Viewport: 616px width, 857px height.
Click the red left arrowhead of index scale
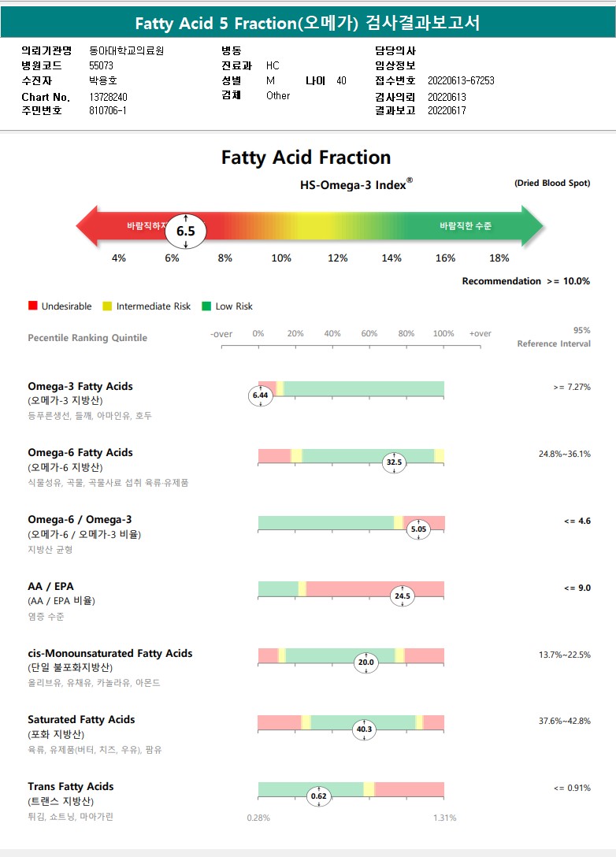click(x=86, y=227)
